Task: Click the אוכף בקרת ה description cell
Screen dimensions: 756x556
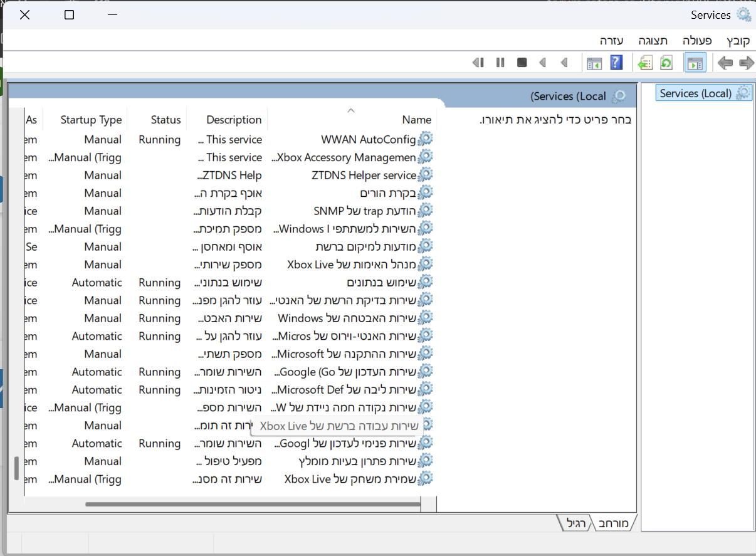Action: click(229, 192)
